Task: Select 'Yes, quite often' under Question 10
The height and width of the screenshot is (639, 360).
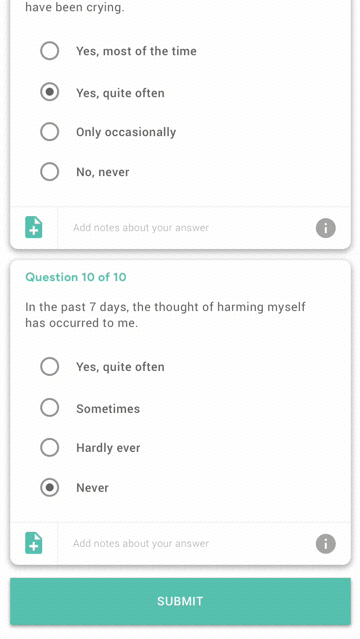Action: [49, 366]
